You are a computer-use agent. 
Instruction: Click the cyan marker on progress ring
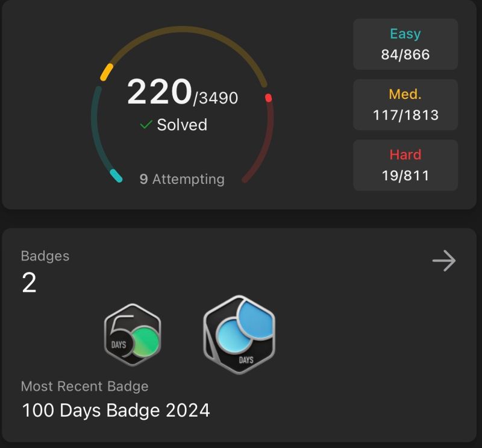(116, 175)
